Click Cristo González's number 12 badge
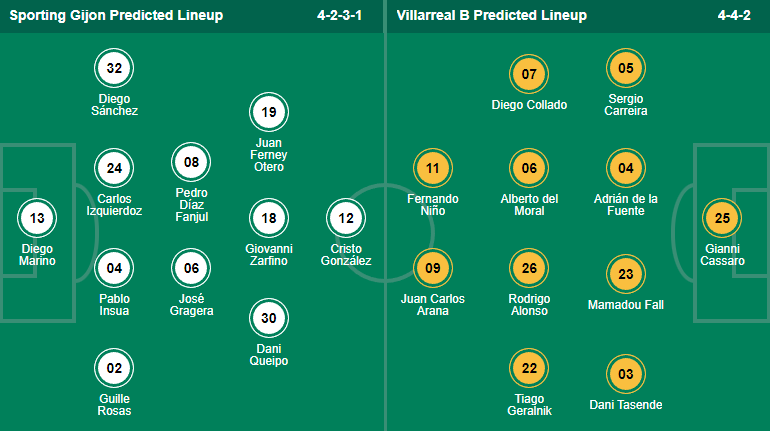Viewport: 770px width, 431px height. coord(347,218)
